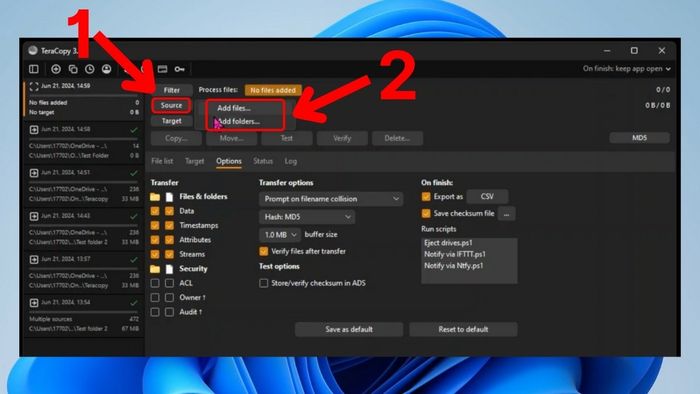
Task: Click the Test button
Action: coord(287,138)
